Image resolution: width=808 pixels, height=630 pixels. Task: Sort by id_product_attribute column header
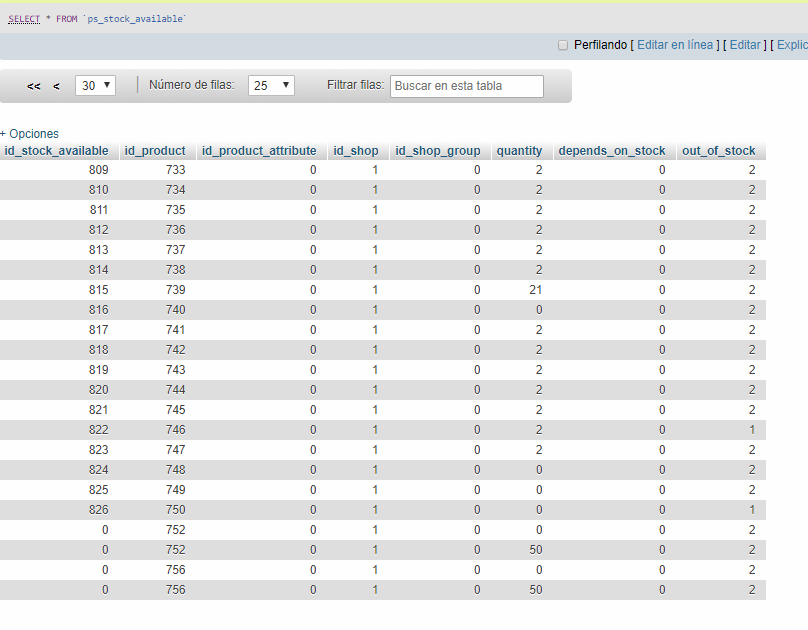(259, 151)
